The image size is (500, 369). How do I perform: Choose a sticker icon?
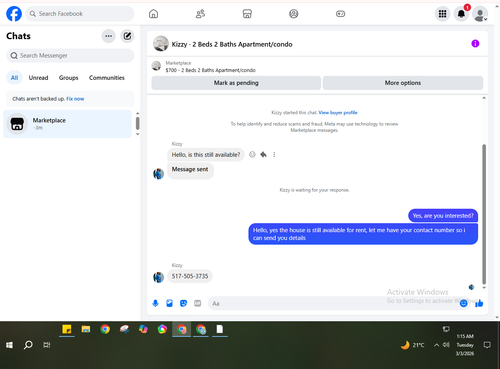[183, 303]
